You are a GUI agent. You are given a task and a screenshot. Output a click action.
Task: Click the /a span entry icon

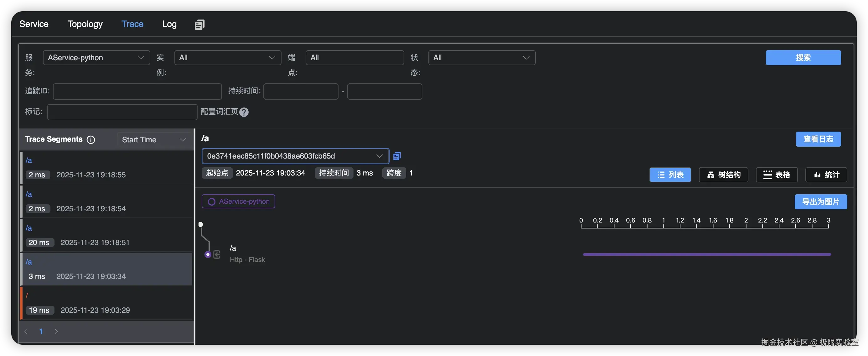click(x=217, y=254)
